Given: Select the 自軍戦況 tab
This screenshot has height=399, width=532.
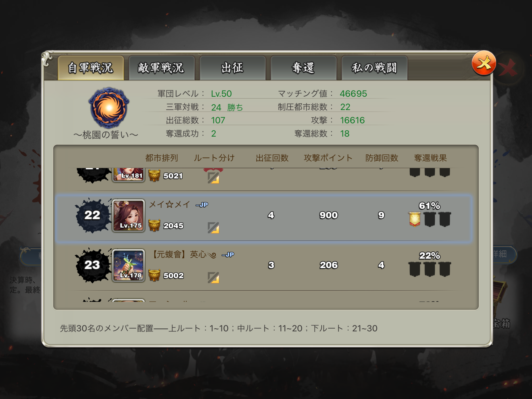Looking at the screenshot, I should pos(91,68).
